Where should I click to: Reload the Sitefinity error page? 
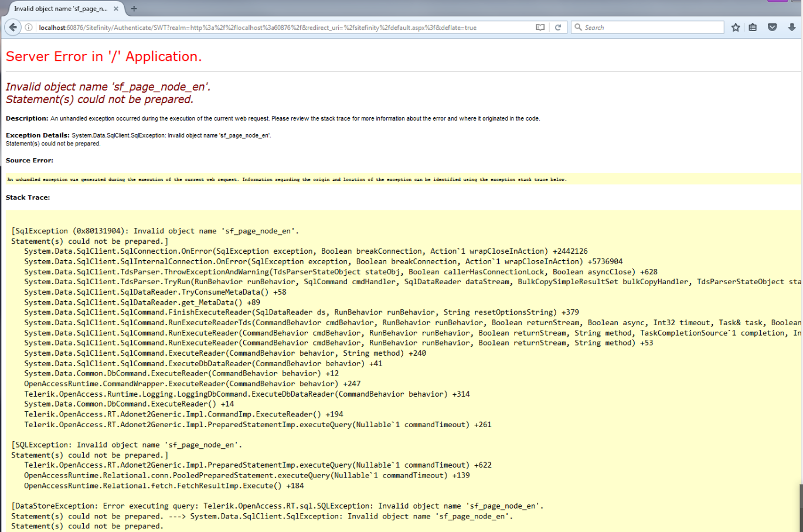(557, 27)
